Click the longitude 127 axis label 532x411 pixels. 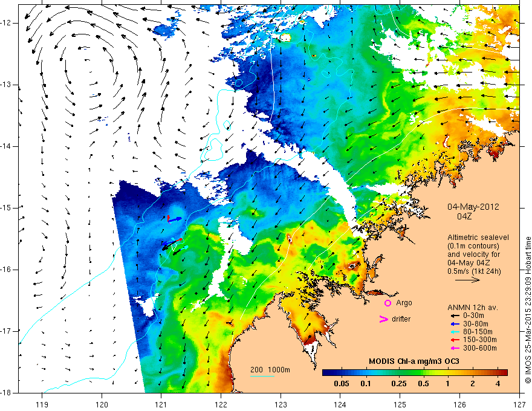(x=519, y=404)
